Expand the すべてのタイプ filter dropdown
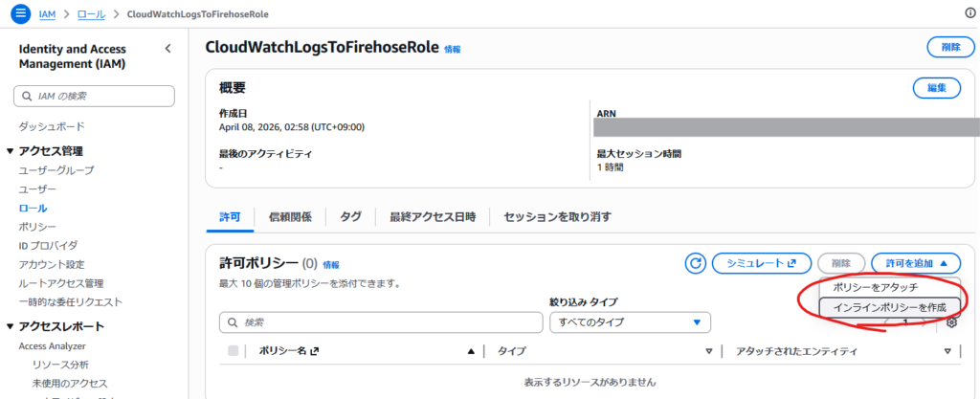The height and width of the screenshot is (399, 980). 630,322
